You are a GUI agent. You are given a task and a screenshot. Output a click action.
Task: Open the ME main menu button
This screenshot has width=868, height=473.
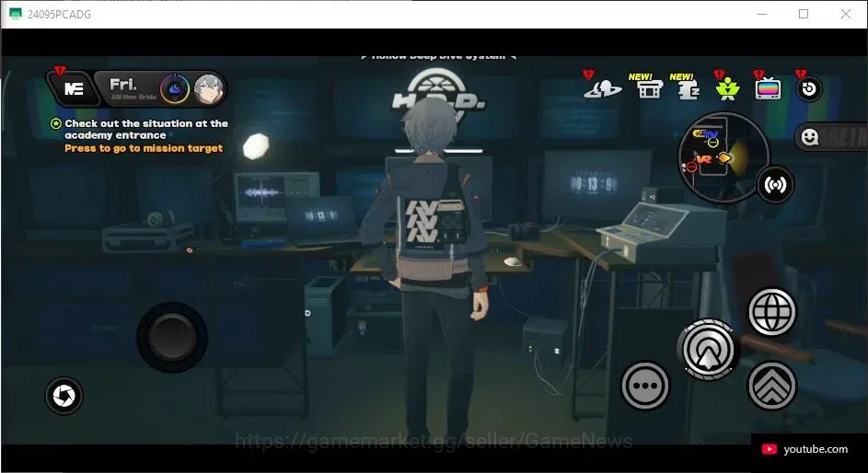74,88
